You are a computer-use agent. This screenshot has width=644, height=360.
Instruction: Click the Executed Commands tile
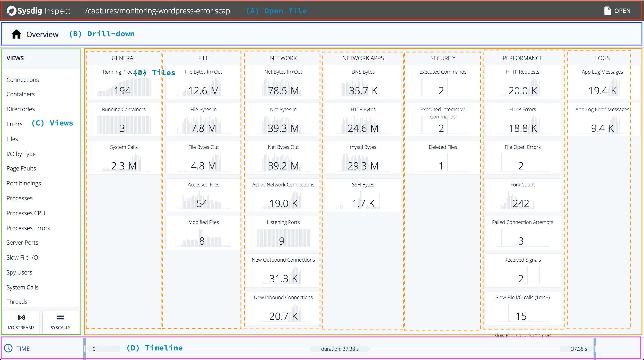point(443,82)
